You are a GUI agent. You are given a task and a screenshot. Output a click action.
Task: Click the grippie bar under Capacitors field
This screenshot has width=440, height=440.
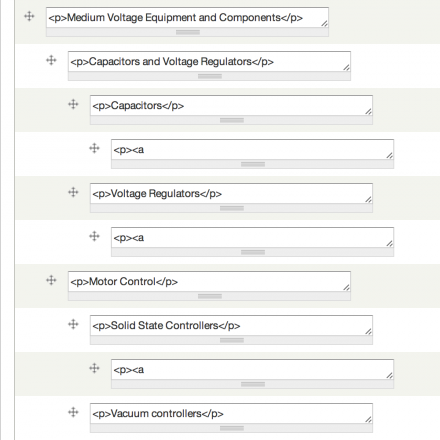coord(231,120)
